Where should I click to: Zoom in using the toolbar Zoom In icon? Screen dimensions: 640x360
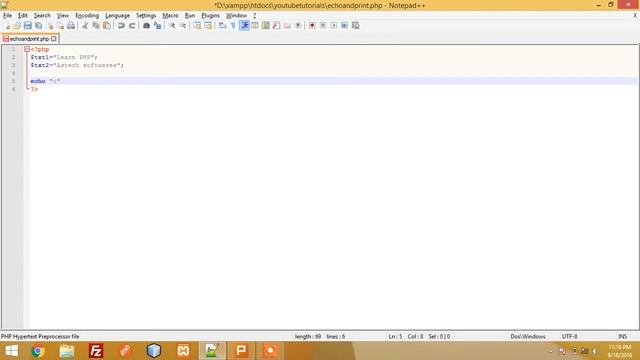click(x=172, y=25)
